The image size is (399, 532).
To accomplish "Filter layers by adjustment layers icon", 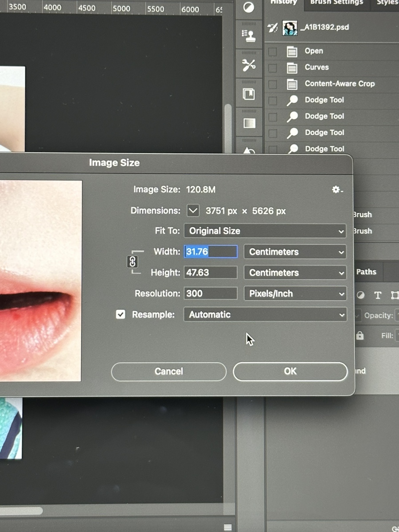I will point(361,295).
